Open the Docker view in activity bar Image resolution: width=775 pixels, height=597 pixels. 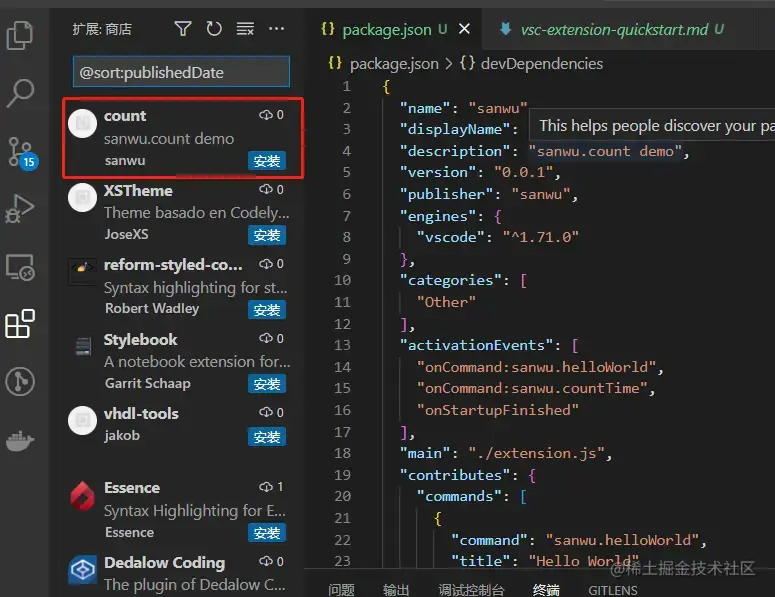coord(20,440)
